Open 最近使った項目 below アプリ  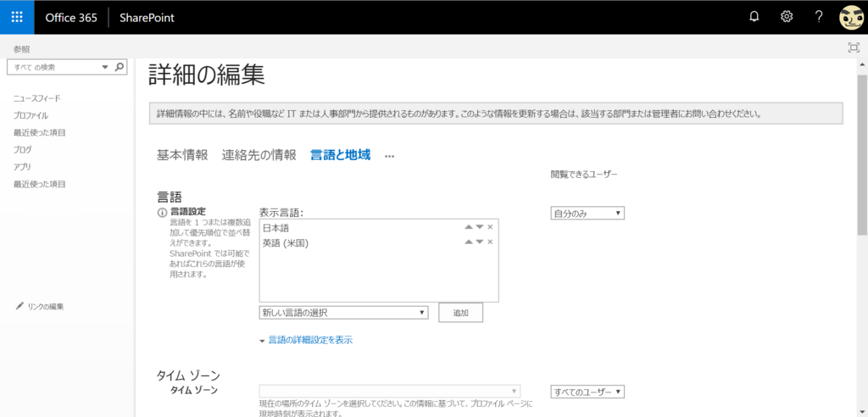(x=40, y=184)
